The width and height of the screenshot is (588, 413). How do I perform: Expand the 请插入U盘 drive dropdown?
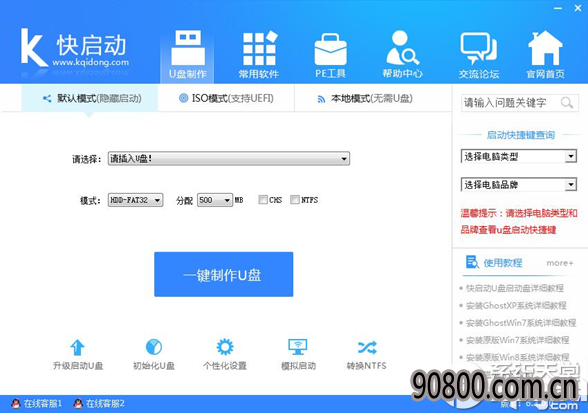point(229,158)
